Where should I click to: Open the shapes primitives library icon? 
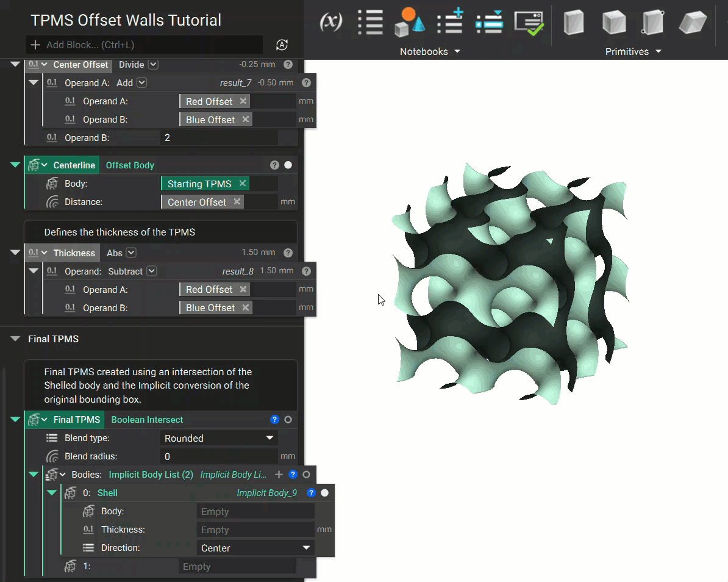pos(410,23)
